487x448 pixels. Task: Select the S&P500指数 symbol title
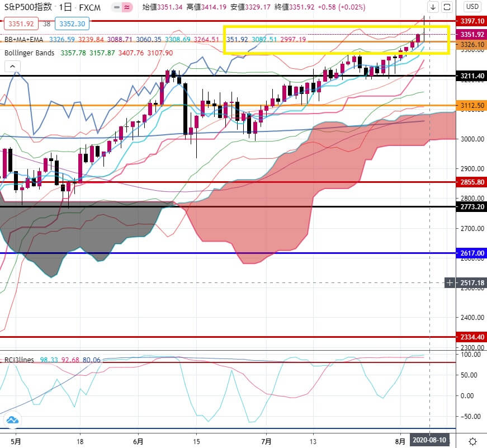(x=28, y=7)
